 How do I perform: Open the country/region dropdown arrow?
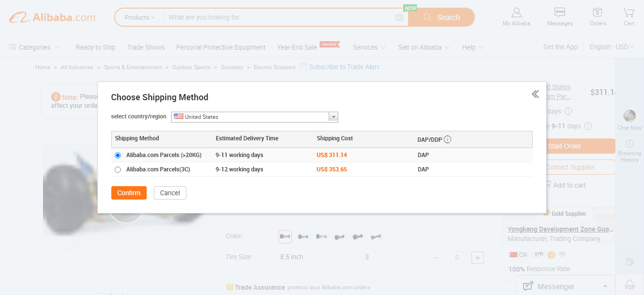pyautogui.click(x=333, y=117)
